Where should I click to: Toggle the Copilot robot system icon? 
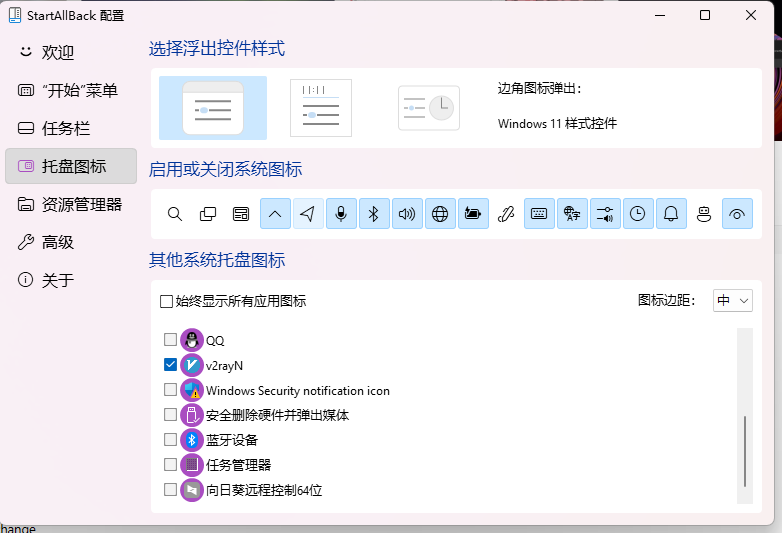coord(704,214)
